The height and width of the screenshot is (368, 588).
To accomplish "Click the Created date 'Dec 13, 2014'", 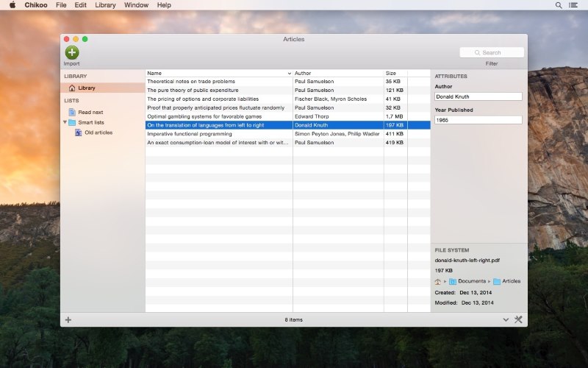I will pos(476,292).
